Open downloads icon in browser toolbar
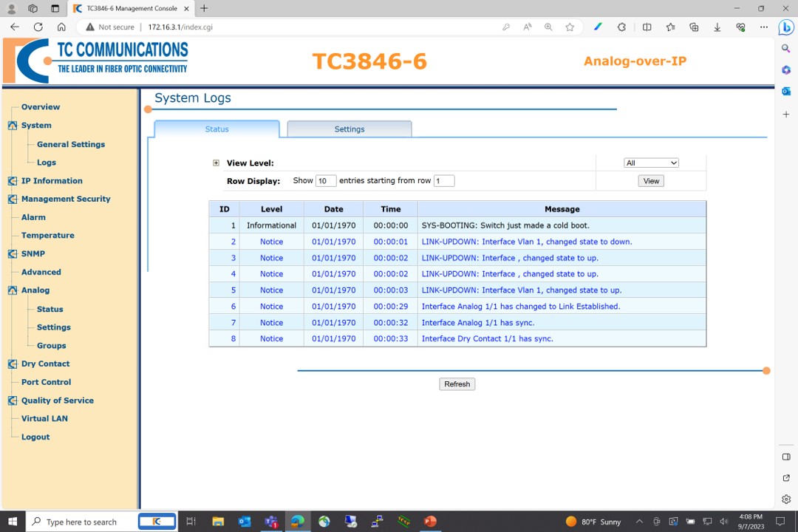Screen dimensions: 798x532 717,27
